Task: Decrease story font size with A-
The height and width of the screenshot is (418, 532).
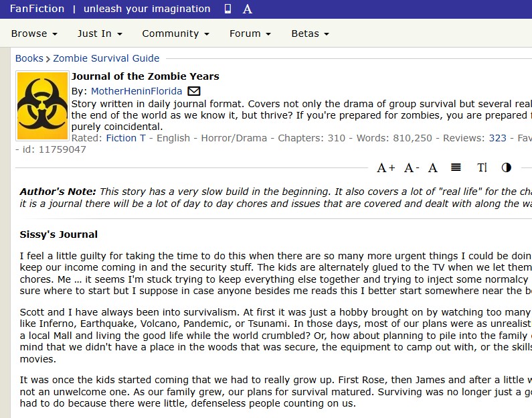Action: pyautogui.click(x=412, y=167)
